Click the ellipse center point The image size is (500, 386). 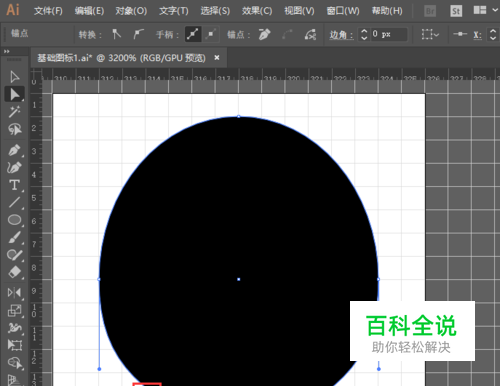coord(239,279)
